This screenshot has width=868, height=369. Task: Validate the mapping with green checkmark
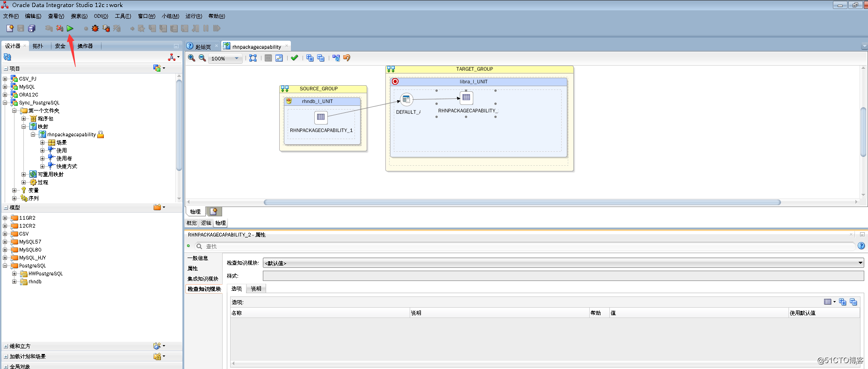pos(294,58)
